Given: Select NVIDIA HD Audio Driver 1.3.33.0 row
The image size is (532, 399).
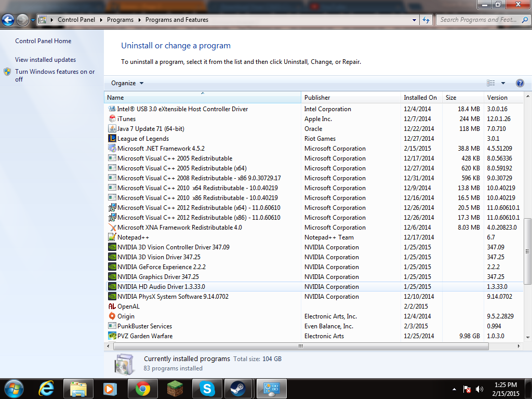Looking at the screenshot, I should coord(314,287).
